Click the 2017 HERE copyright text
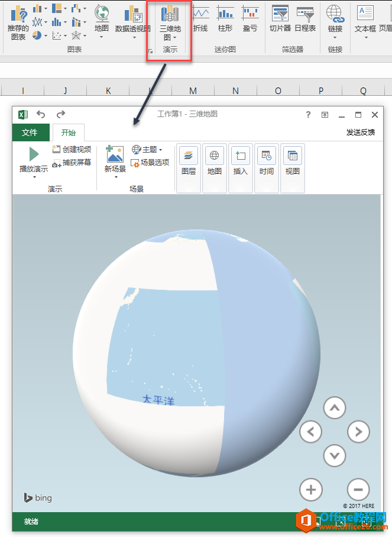The height and width of the screenshot is (537, 392). point(359,506)
